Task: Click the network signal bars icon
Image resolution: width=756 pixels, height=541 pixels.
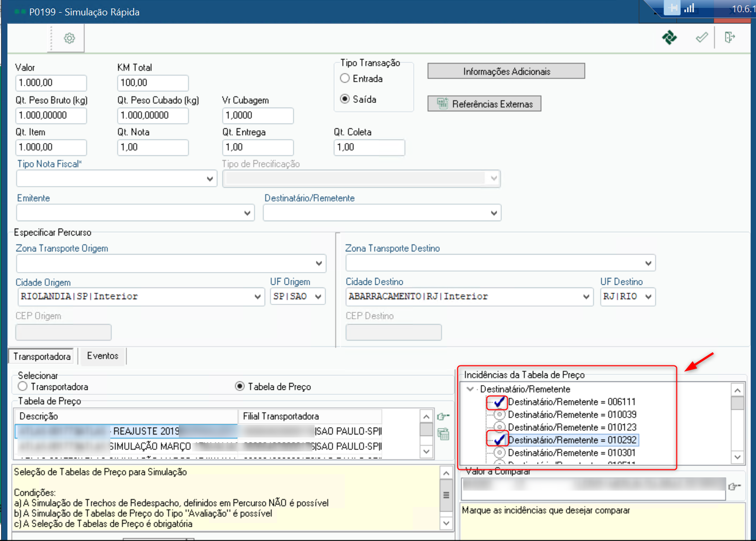Action: pyautogui.click(x=689, y=8)
